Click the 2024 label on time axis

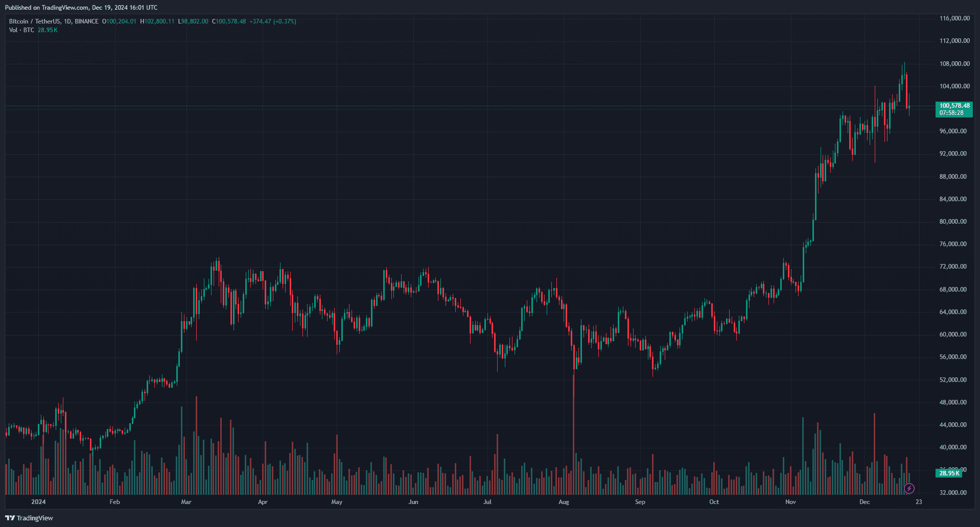[38, 502]
